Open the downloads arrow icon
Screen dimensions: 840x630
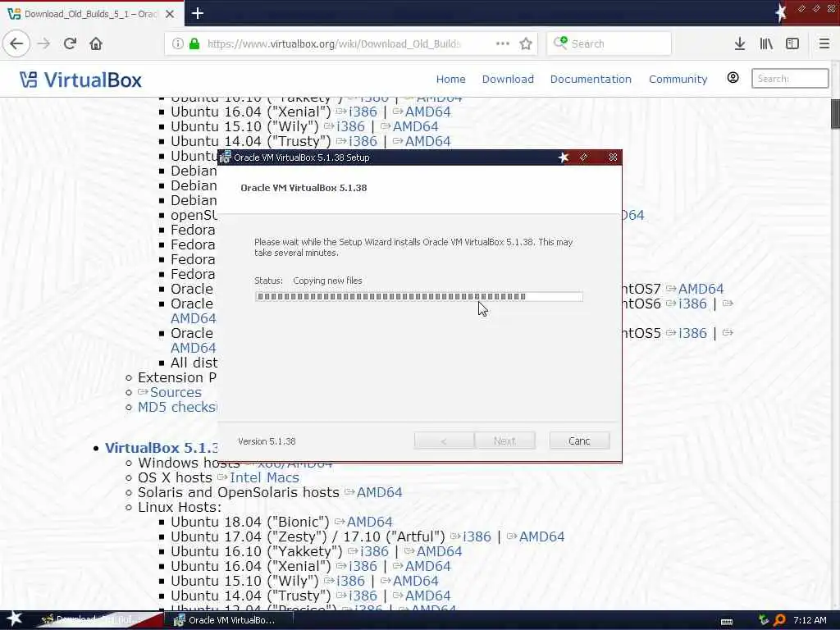click(x=740, y=43)
